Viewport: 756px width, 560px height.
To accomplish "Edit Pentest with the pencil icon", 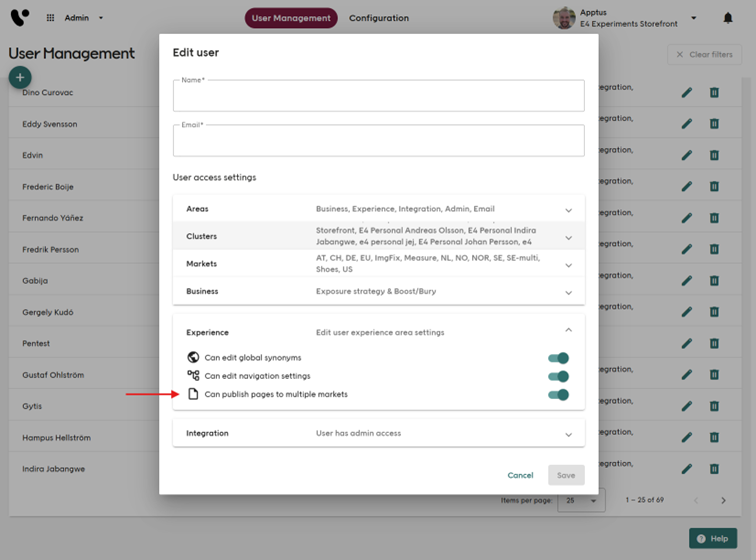I will 687,343.
